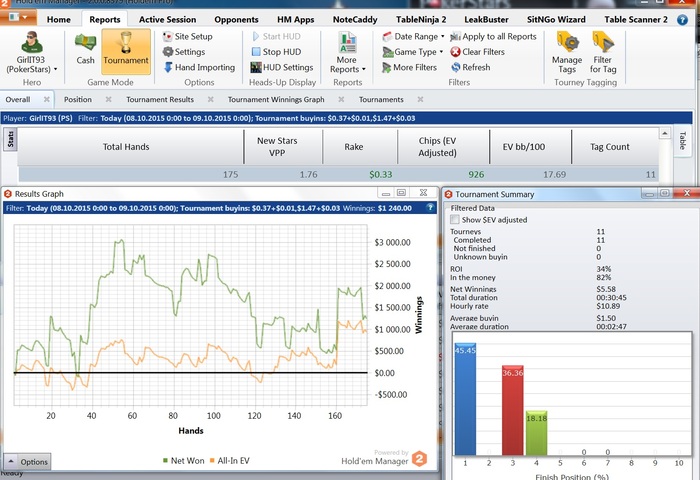Click the Hourly rate value $10.89
This screenshot has height=480, width=700.
[608, 306]
